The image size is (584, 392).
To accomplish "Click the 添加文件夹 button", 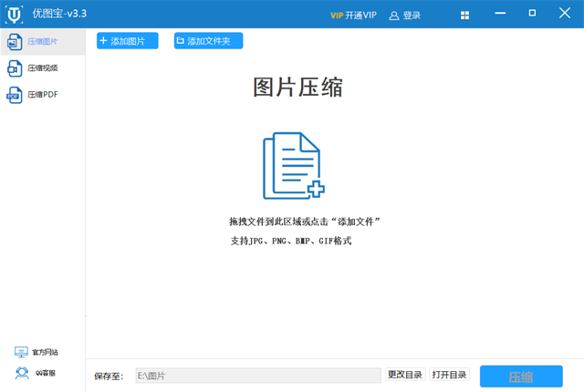I will 208,41.
